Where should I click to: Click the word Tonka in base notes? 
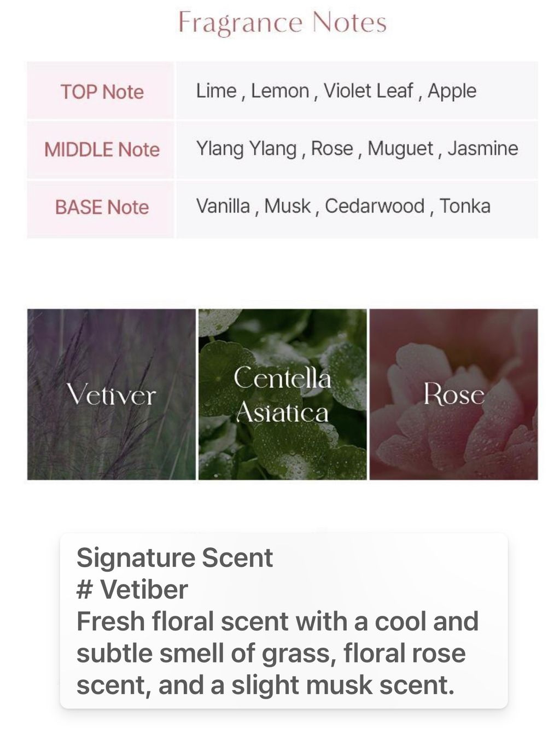point(465,206)
